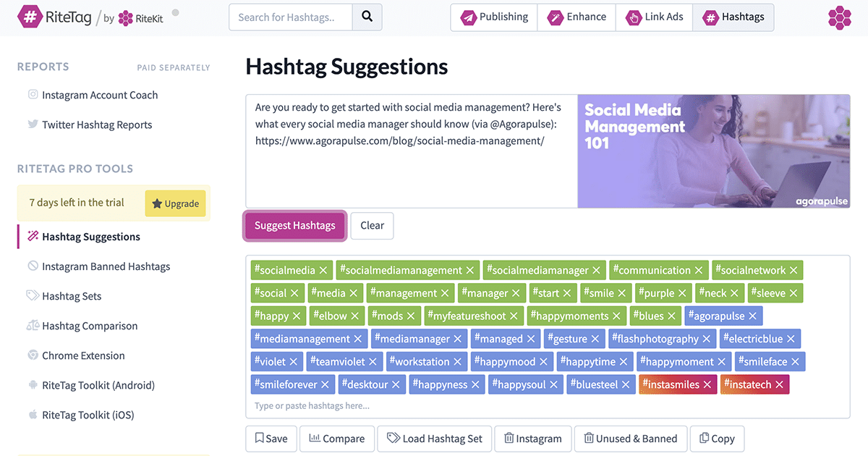Click the Search for Hashtags field
Image resolution: width=868 pixels, height=456 pixels.
point(291,17)
